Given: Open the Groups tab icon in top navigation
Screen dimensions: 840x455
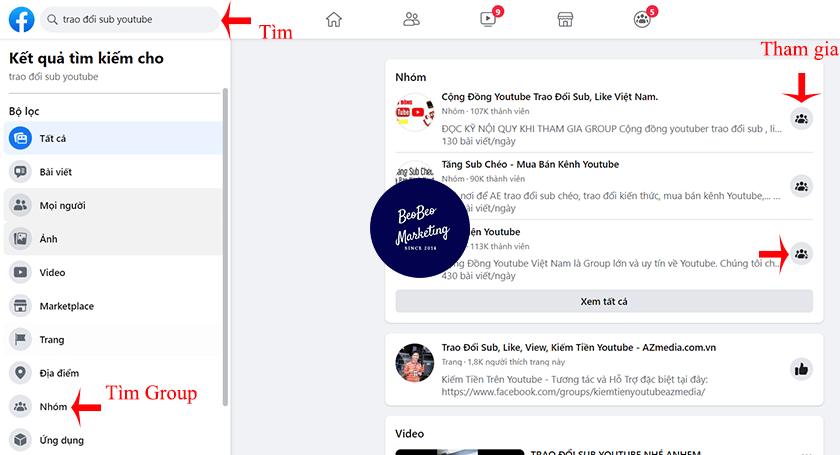Looking at the screenshot, I should coord(642,20).
